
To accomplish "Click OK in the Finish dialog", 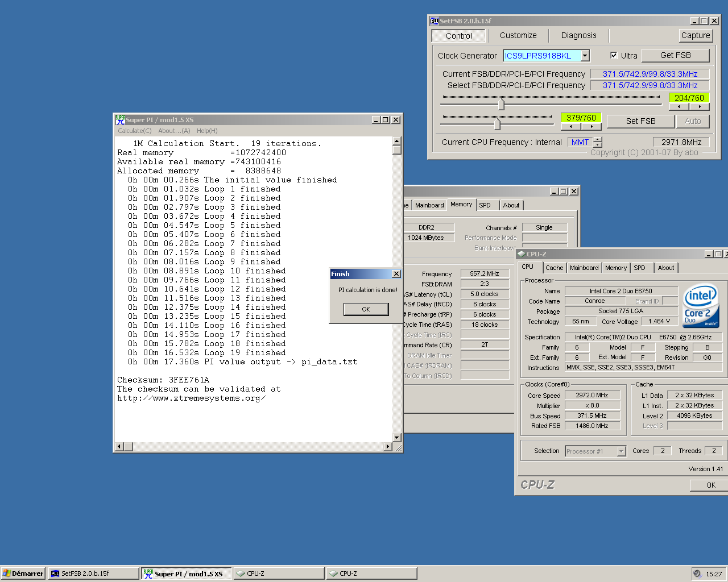I will click(x=366, y=309).
